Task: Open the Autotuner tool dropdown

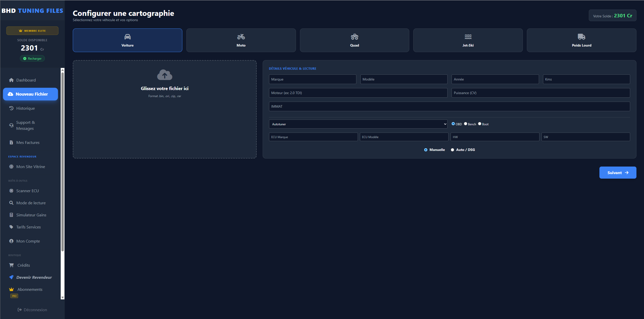Action: coord(358,124)
